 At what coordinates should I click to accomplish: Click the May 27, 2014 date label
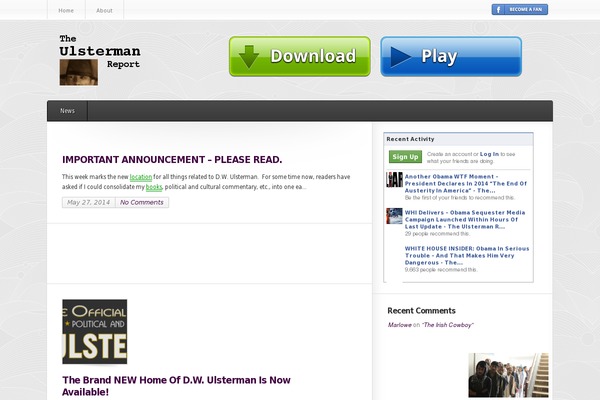coord(88,202)
